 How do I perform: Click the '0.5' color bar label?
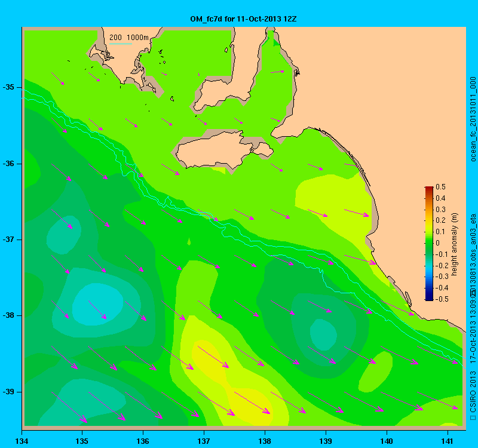[440, 187]
